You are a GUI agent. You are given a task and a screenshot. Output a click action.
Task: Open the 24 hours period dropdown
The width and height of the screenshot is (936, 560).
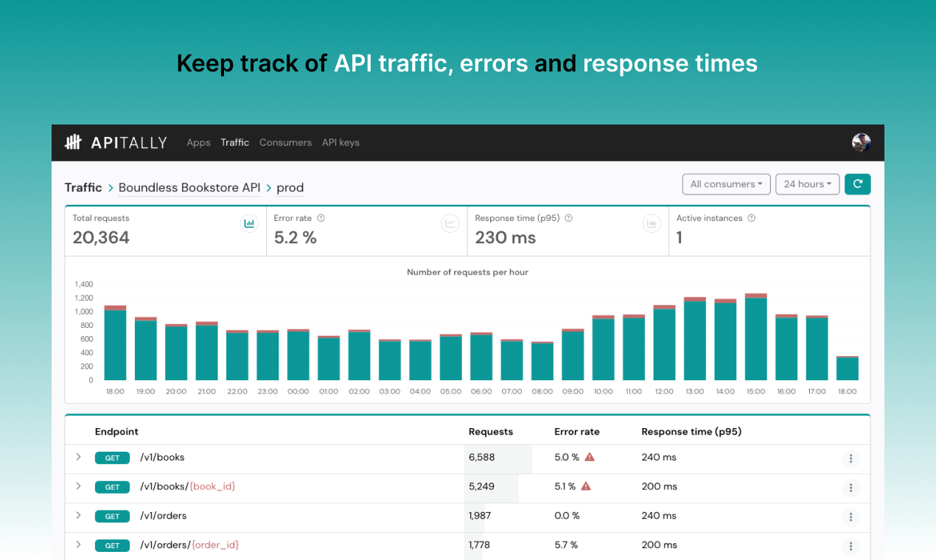tap(808, 184)
